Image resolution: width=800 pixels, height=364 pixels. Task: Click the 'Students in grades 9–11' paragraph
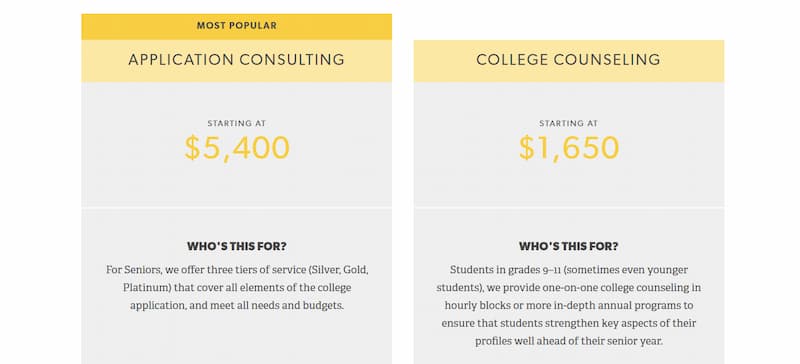coord(568,305)
